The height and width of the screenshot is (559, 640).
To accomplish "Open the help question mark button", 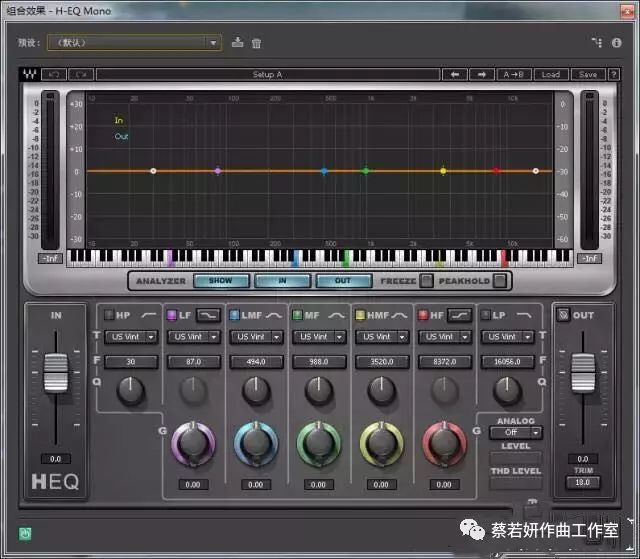I will [614, 75].
